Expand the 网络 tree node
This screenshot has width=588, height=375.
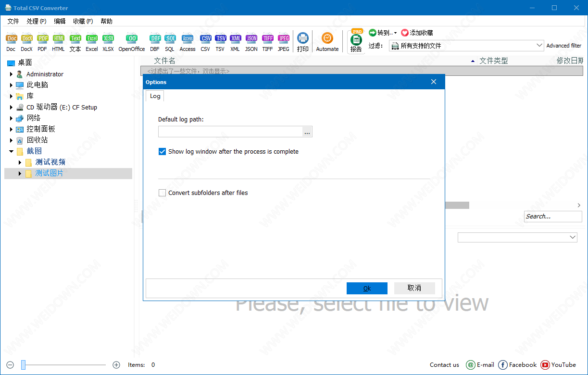click(11, 118)
